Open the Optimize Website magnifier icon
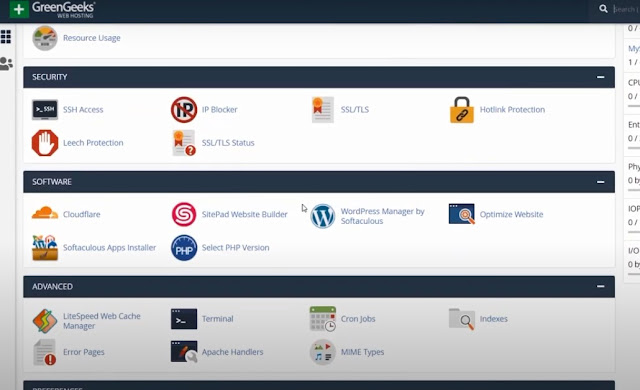The width and height of the screenshot is (640, 390). (462, 214)
